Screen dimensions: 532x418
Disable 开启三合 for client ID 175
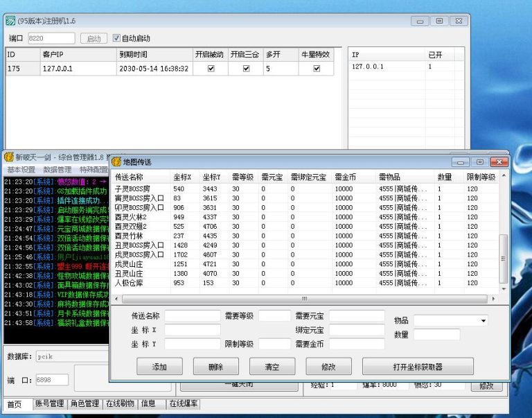coord(246,69)
